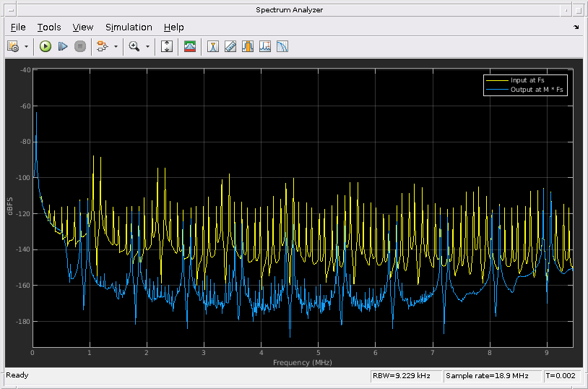Open the Channel Measurements tool
The height and width of the screenshot is (389, 588).
248,46
